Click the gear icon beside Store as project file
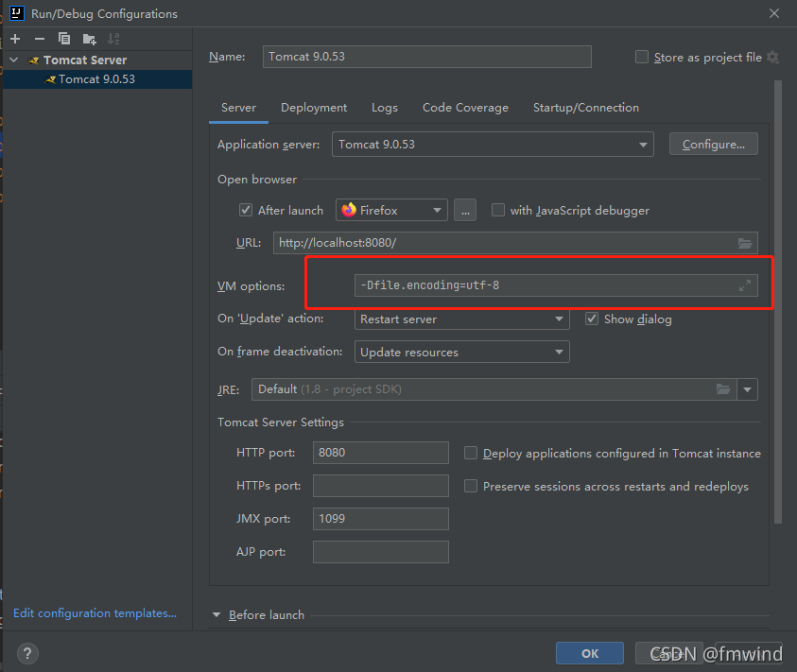The image size is (797, 672). coord(772,58)
